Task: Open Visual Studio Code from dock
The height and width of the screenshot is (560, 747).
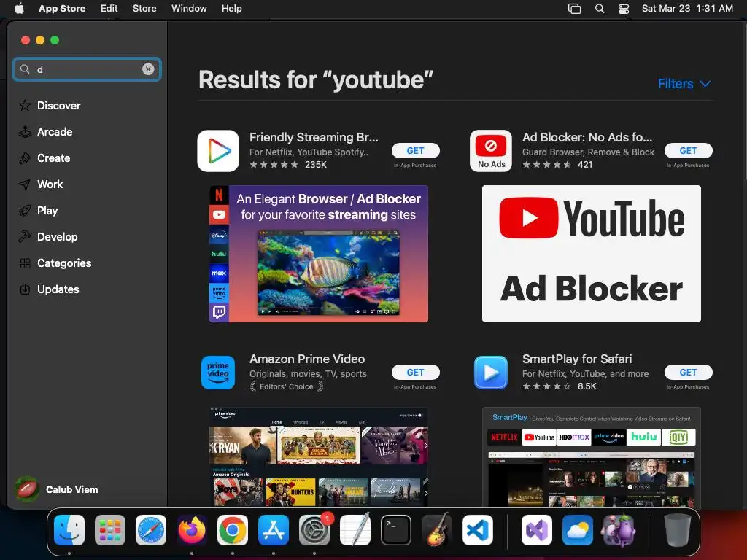Action: (x=477, y=530)
